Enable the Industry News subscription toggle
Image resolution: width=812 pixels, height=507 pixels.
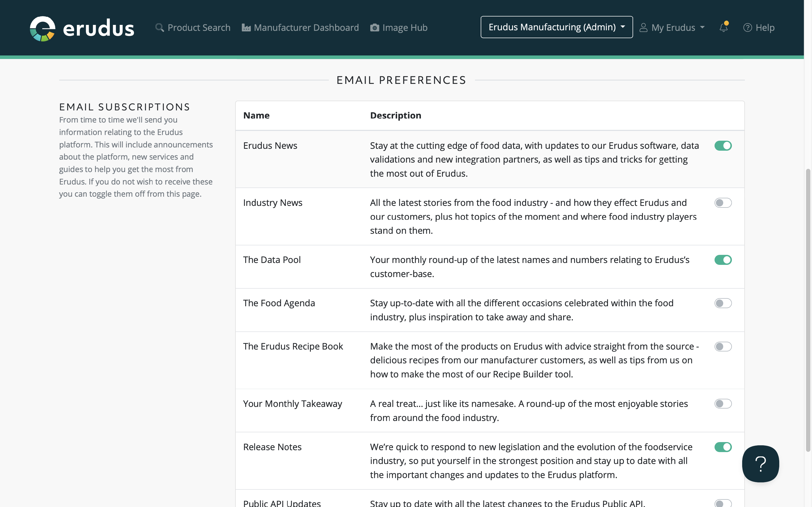click(x=723, y=203)
